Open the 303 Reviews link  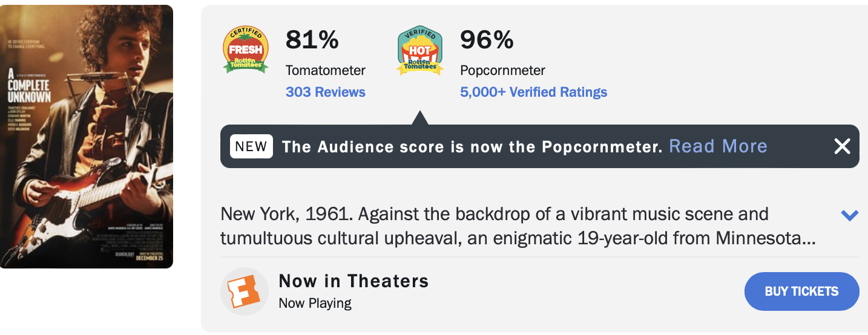(x=326, y=92)
